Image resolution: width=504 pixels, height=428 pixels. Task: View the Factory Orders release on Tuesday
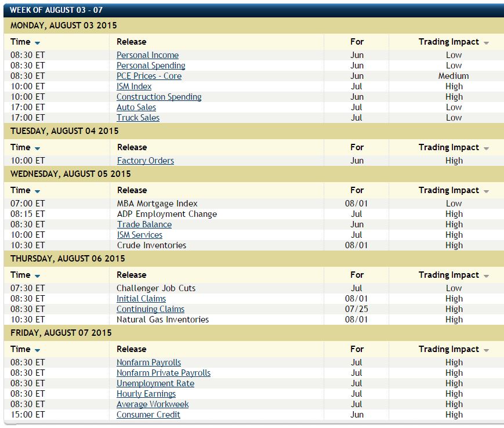145,161
